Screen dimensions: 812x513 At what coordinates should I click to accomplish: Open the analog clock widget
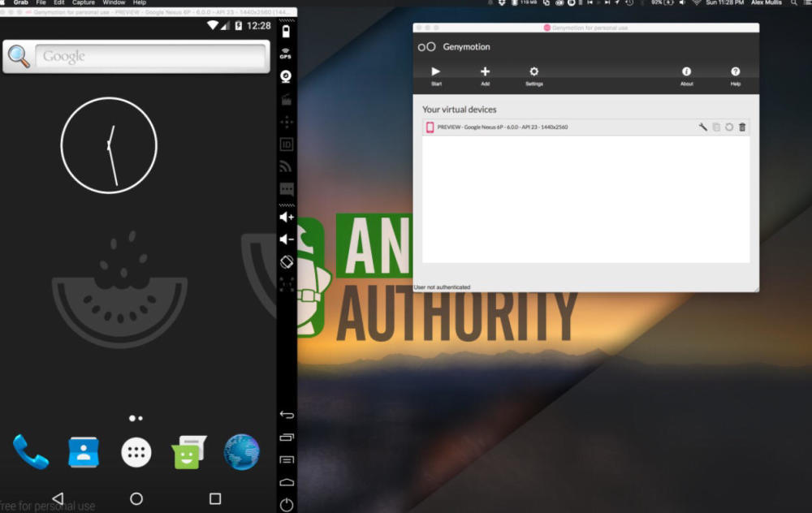click(x=109, y=145)
